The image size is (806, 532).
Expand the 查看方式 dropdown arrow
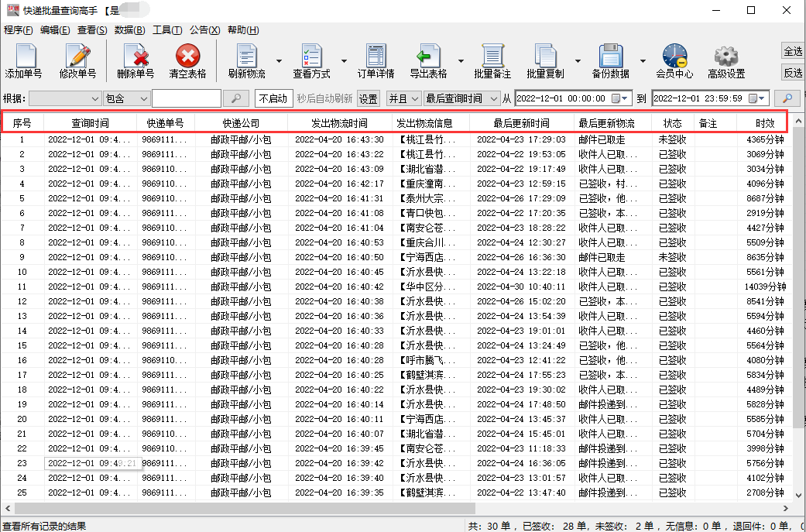344,61
